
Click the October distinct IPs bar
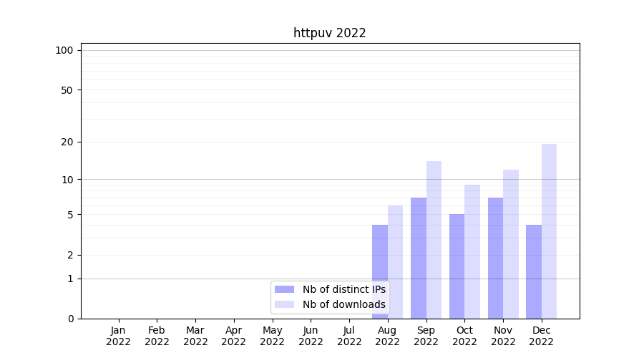click(x=457, y=266)
